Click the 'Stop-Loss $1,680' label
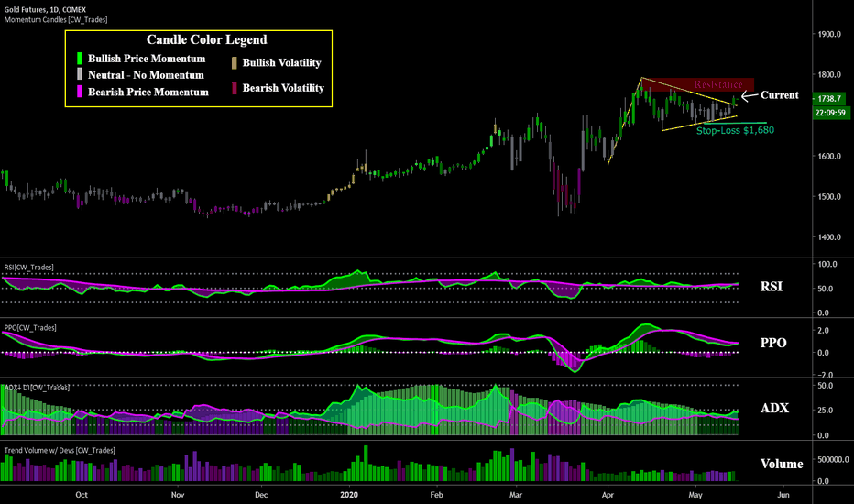 (x=735, y=130)
